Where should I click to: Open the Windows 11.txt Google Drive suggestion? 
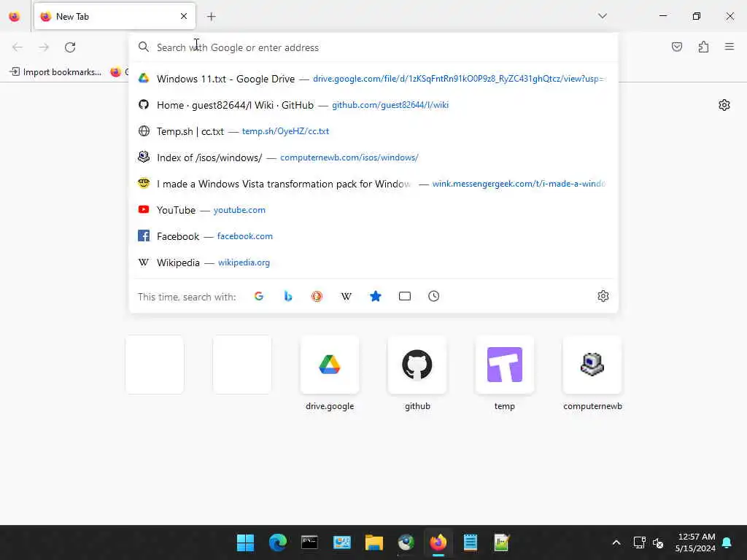click(x=373, y=79)
